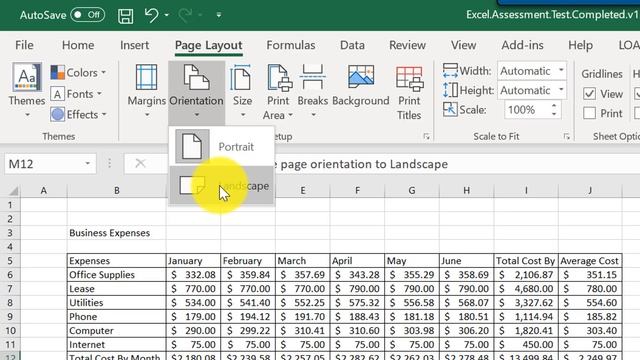Click the Scale icon
Image resolution: width=640 pixels, height=360 pixels.
[x=450, y=109]
